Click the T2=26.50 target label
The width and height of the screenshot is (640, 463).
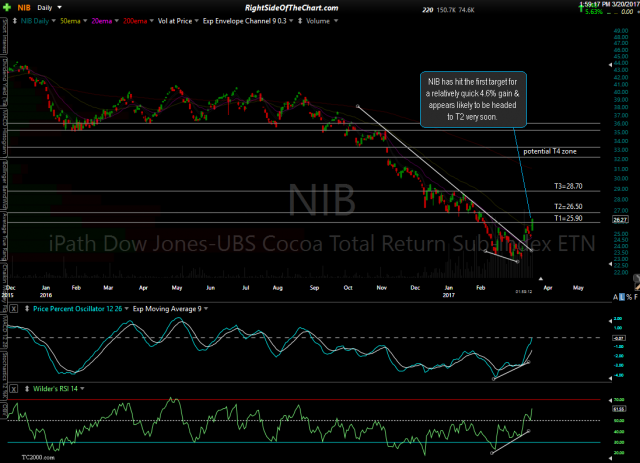568,207
